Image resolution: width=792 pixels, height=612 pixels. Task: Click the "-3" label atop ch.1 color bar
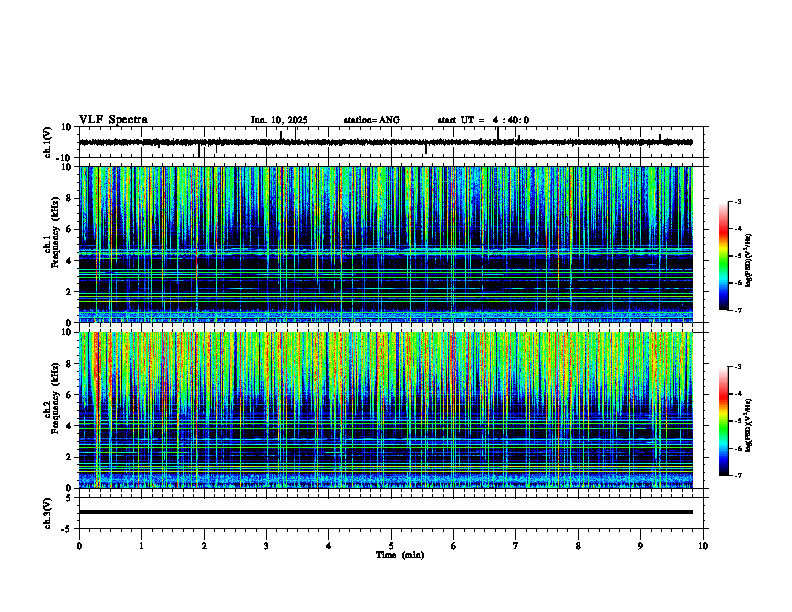(738, 201)
